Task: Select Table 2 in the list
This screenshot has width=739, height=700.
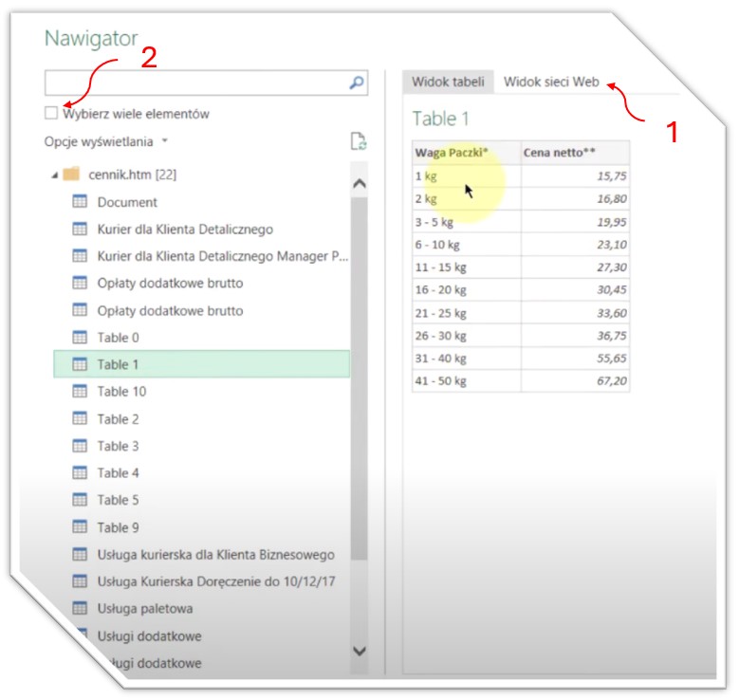Action: (119, 419)
